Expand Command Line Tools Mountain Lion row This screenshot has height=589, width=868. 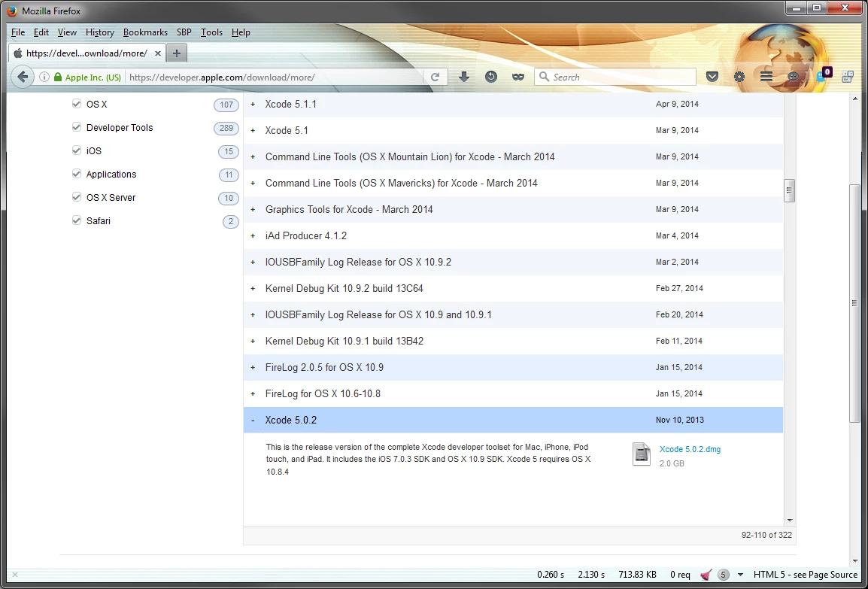click(x=253, y=156)
